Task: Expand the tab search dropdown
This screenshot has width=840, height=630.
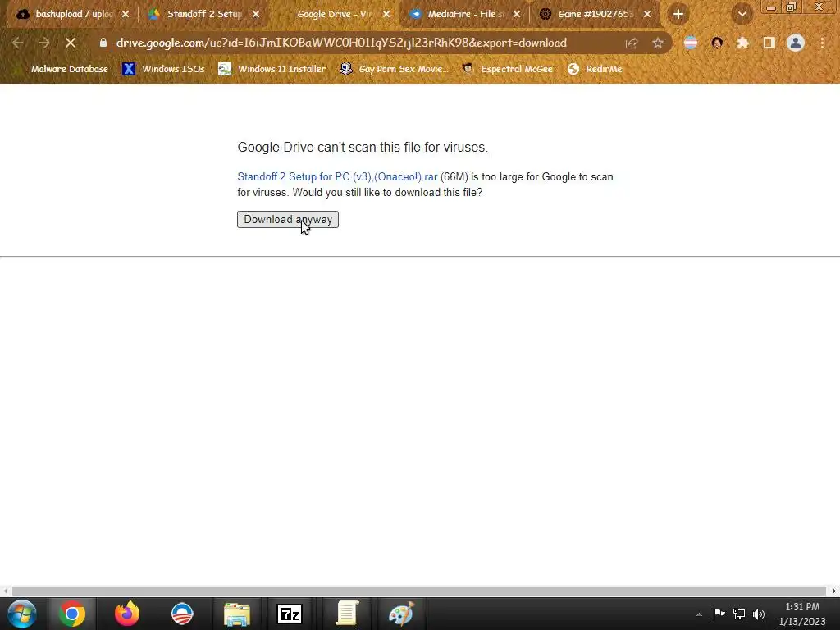Action: [742, 14]
